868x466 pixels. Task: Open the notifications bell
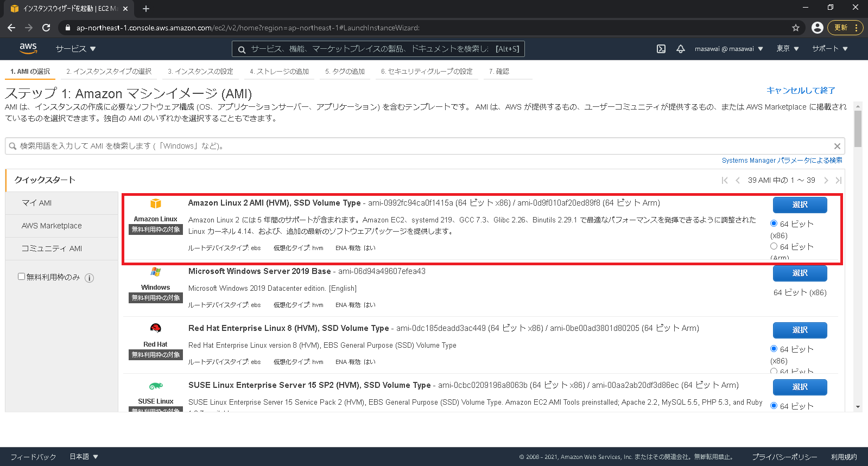pos(681,49)
